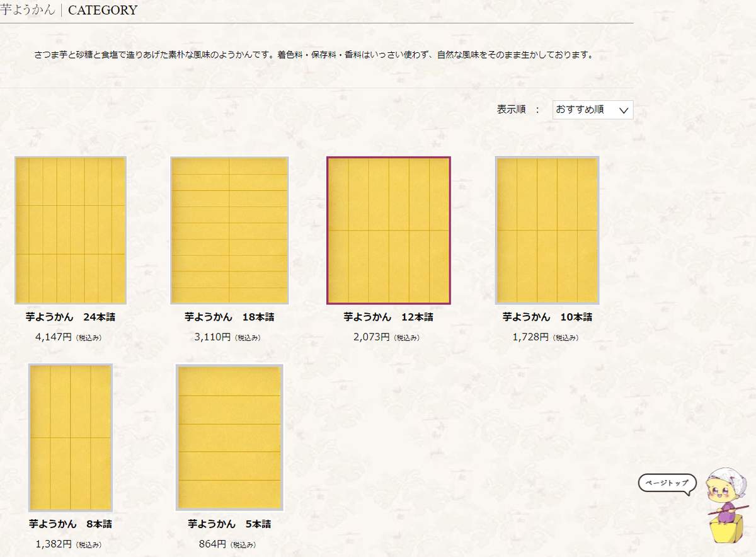The height and width of the screenshot is (557, 756).
Task: Open the 表示順 sort dropdown
Action: click(591, 110)
